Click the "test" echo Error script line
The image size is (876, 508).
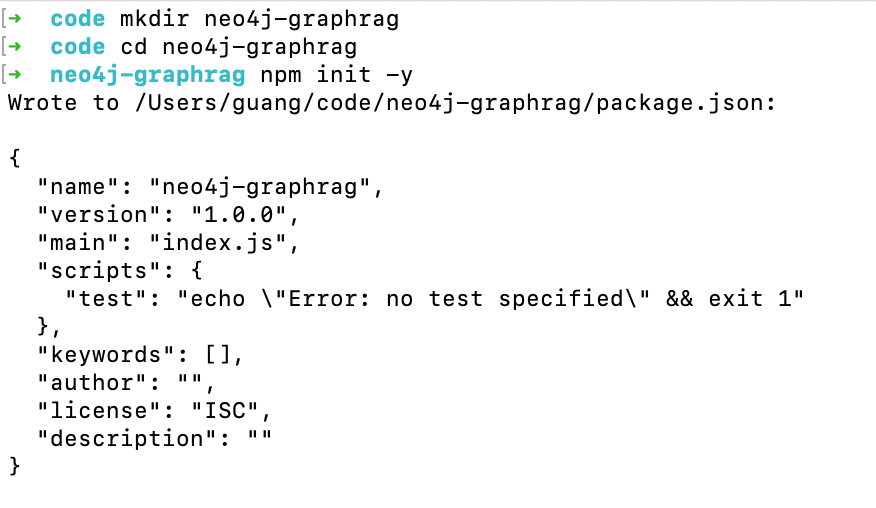435,299
